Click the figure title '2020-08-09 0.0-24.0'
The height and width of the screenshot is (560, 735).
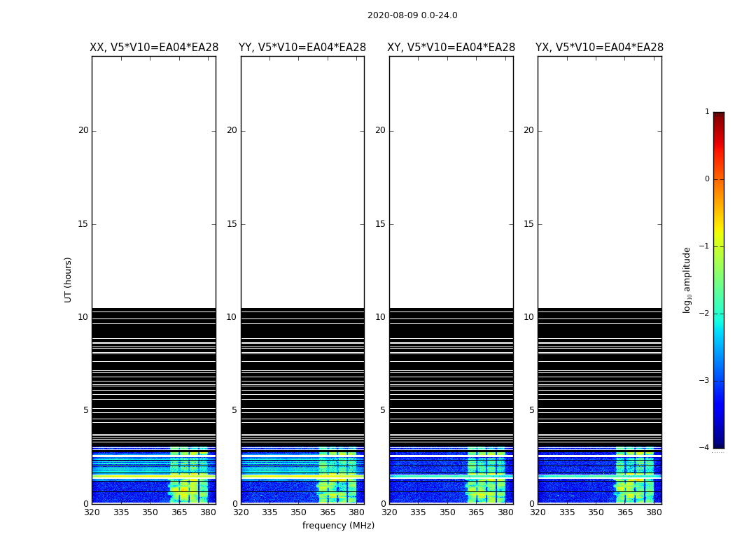tap(412, 15)
